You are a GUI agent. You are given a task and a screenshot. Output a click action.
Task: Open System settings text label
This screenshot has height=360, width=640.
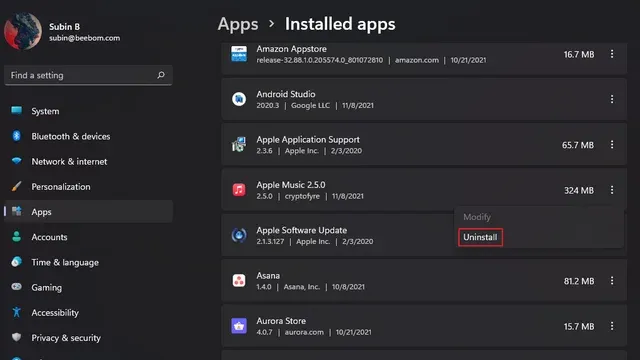[45, 111]
